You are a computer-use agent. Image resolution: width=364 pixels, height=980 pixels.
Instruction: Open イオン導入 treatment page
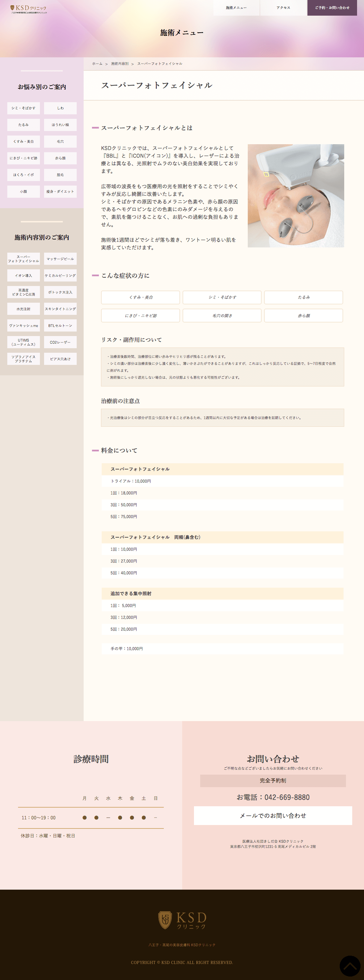click(x=24, y=276)
